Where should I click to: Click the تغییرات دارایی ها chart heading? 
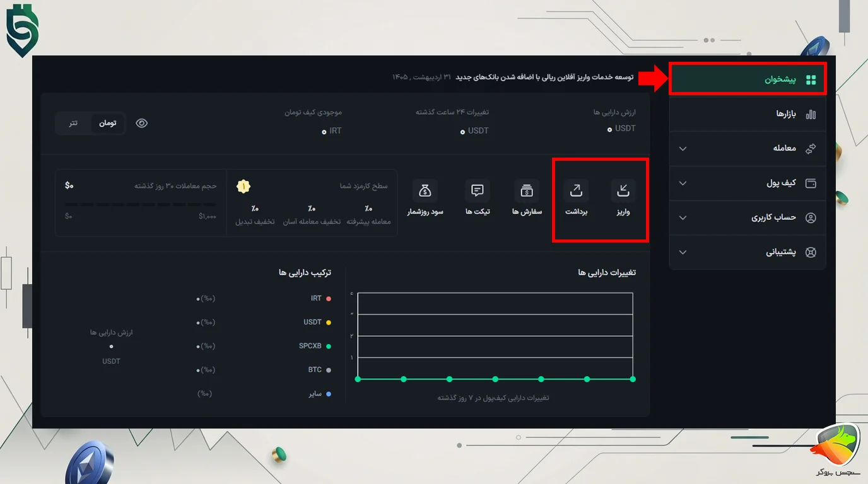tap(607, 273)
